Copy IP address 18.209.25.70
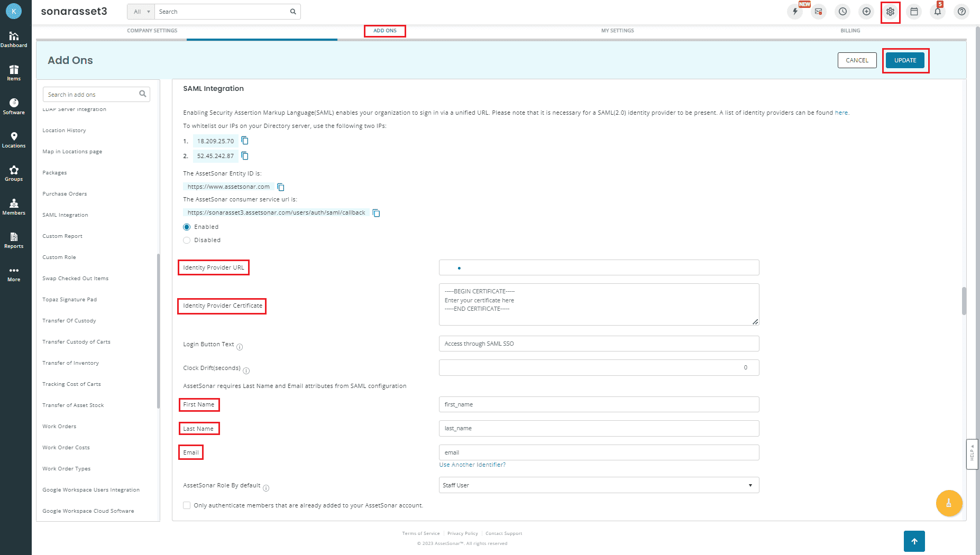 [245, 141]
